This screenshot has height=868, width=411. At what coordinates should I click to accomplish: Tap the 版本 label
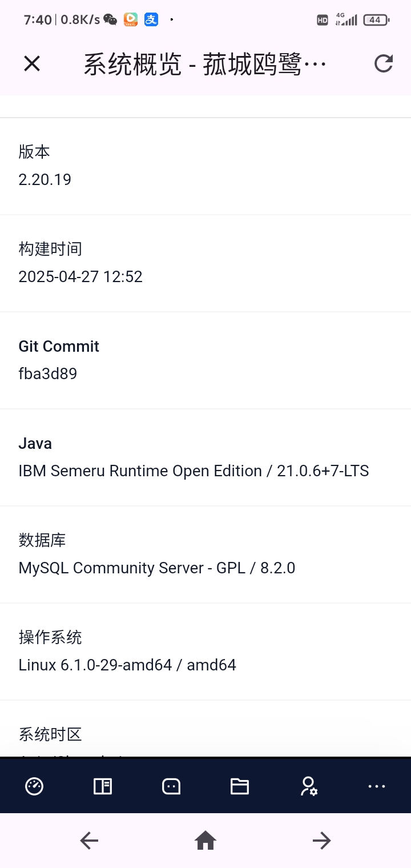click(34, 152)
